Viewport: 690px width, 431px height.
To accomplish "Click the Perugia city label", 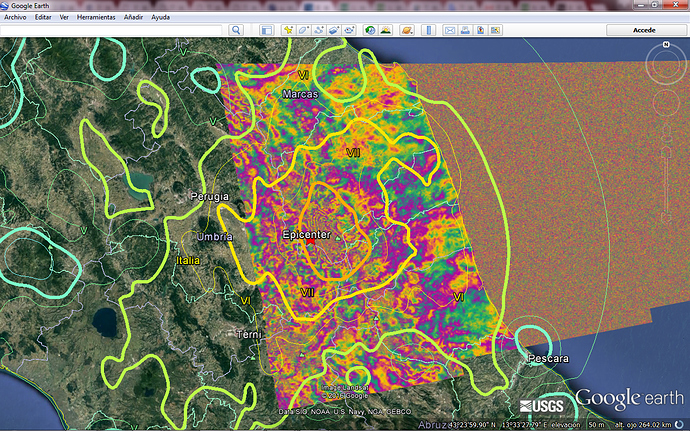I will pos(209,196).
